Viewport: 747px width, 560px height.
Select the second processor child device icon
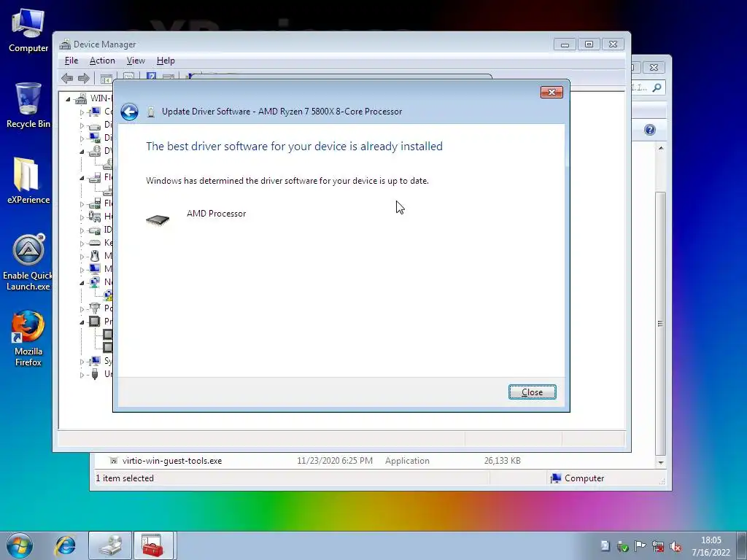(x=109, y=347)
